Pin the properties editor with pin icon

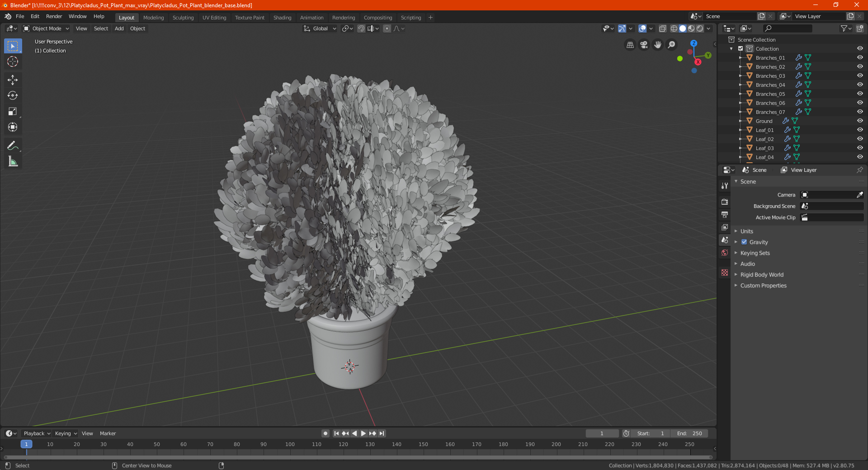tap(859, 170)
